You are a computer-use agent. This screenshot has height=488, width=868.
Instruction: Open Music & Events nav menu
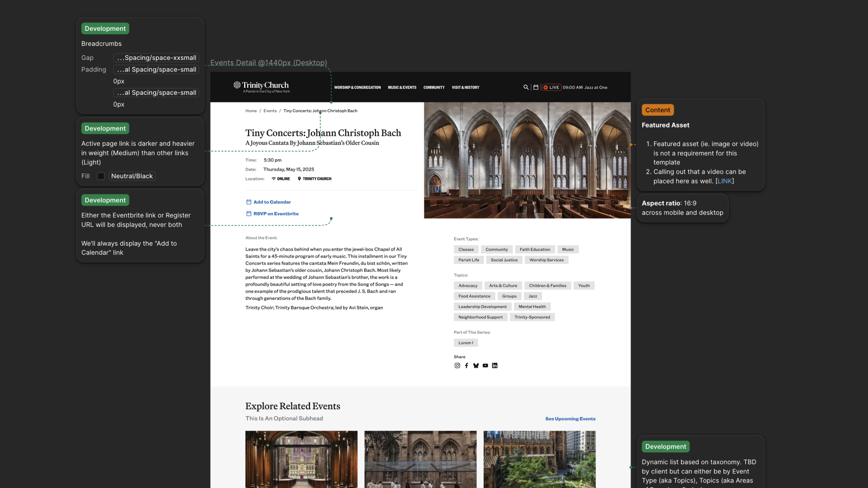click(402, 87)
